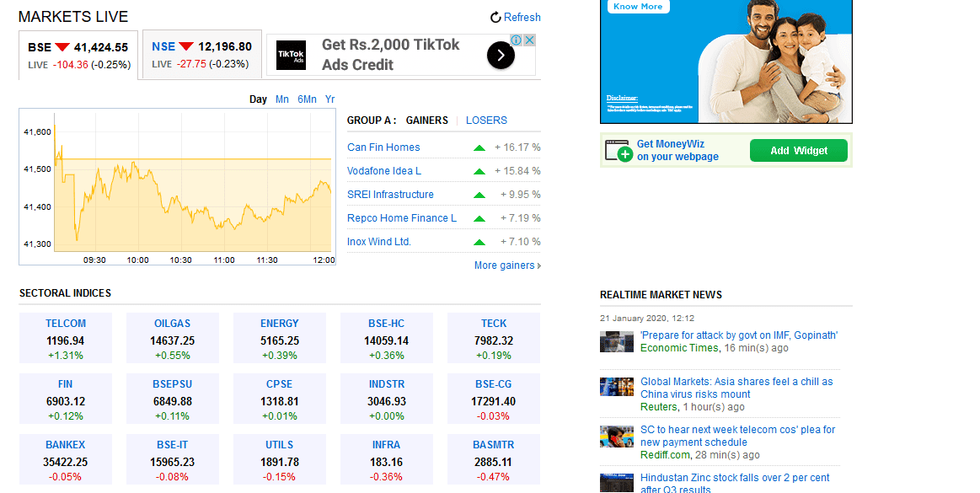
Task: Open Repco Home Finance L stock
Action: pyautogui.click(x=402, y=218)
